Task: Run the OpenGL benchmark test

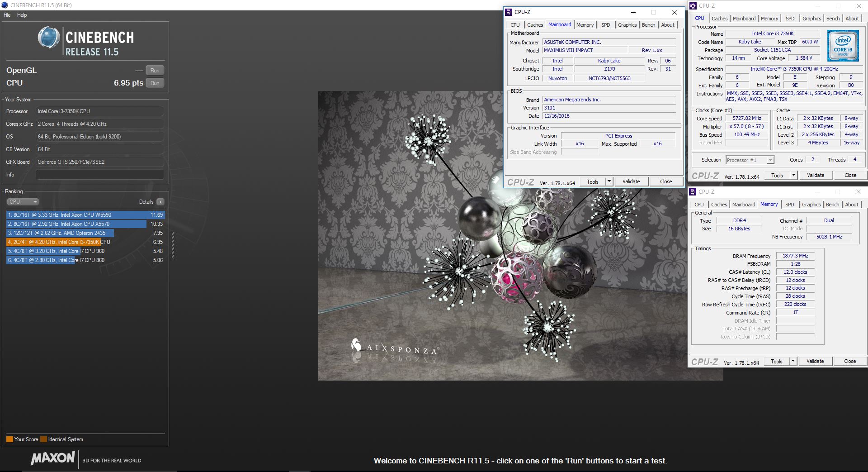Action: tap(155, 71)
